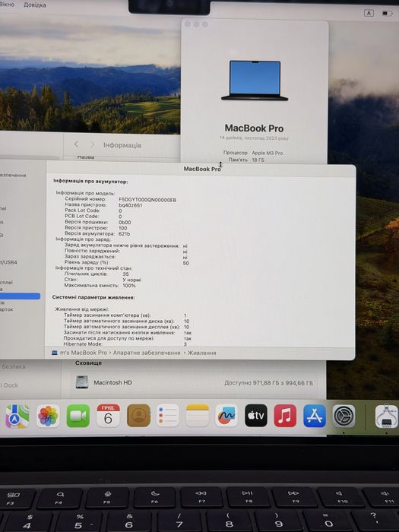This screenshot has height=532, width=399.
Task: Click 'Апаратне забезпечення' in the path bar
Action: click(147, 353)
